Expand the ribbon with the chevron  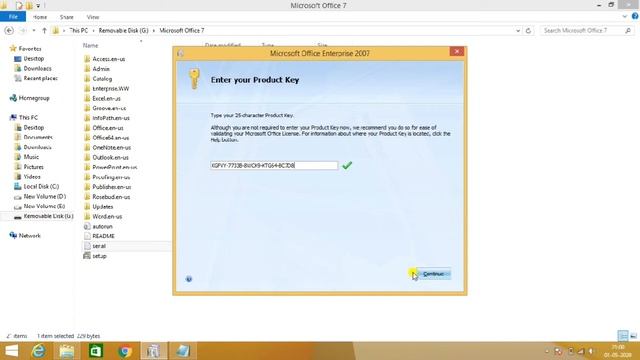624,17
